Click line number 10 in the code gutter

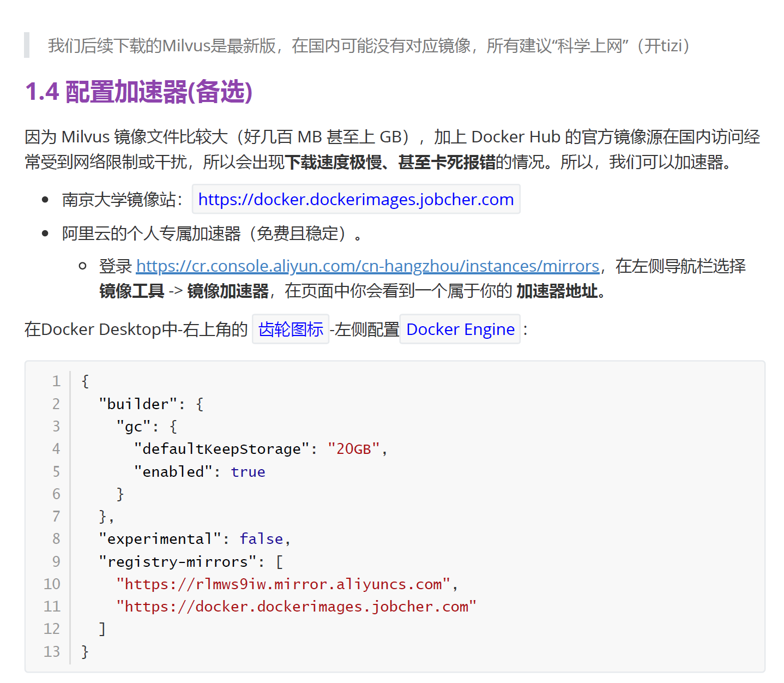52,584
